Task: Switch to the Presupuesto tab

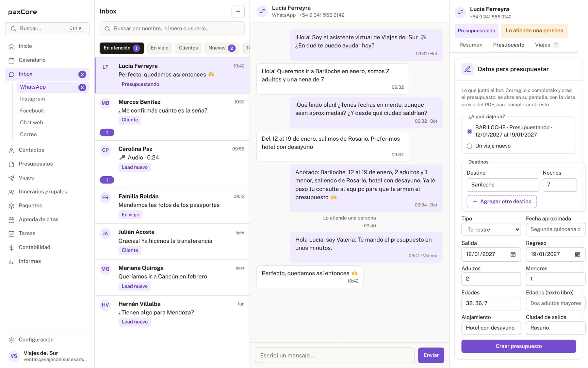Action: tap(509, 45)
